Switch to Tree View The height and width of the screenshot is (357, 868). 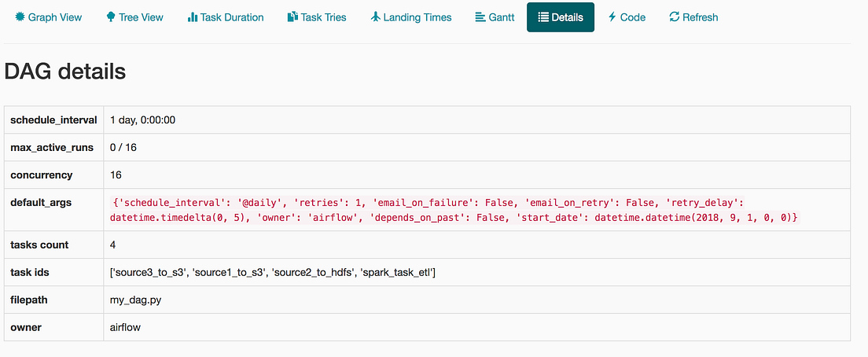[x=134, y=17]
